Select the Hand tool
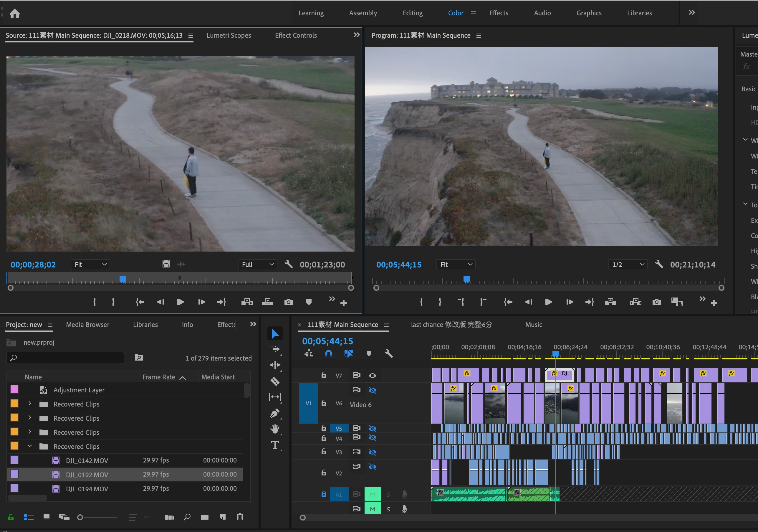This screenshot has width=758, height=532. tap(275, 429)
